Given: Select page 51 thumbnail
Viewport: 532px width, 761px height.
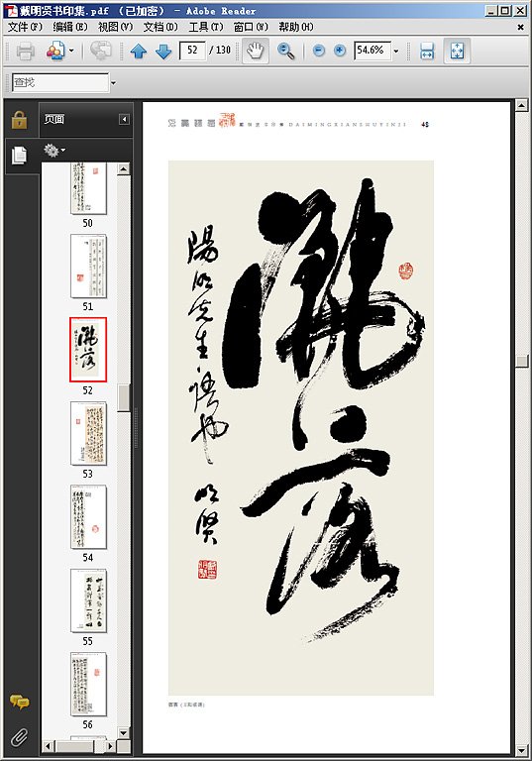Looking at the screenshot, I should pos(88,266).
